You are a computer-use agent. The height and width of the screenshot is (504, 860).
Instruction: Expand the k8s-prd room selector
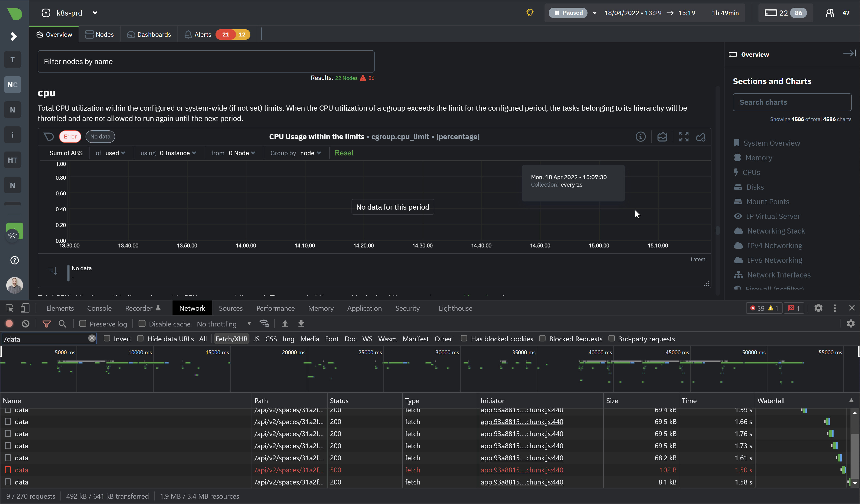click(95, 13)
